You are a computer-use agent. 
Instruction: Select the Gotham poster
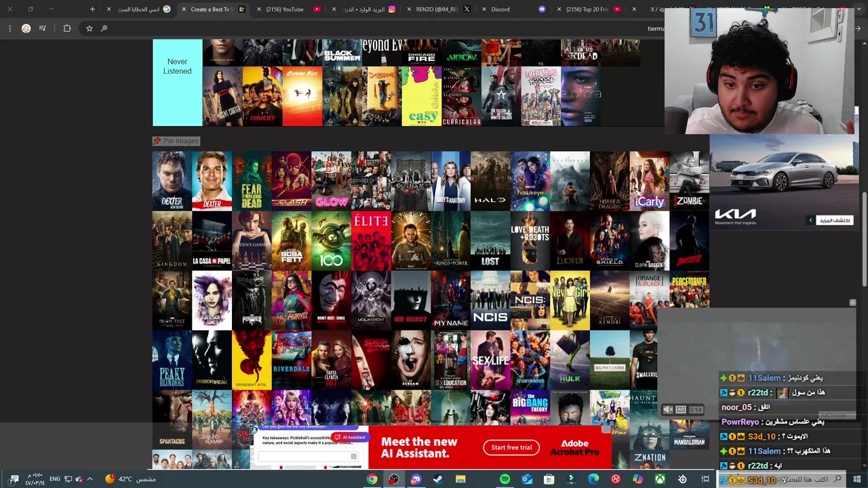[x=411, y=181]
